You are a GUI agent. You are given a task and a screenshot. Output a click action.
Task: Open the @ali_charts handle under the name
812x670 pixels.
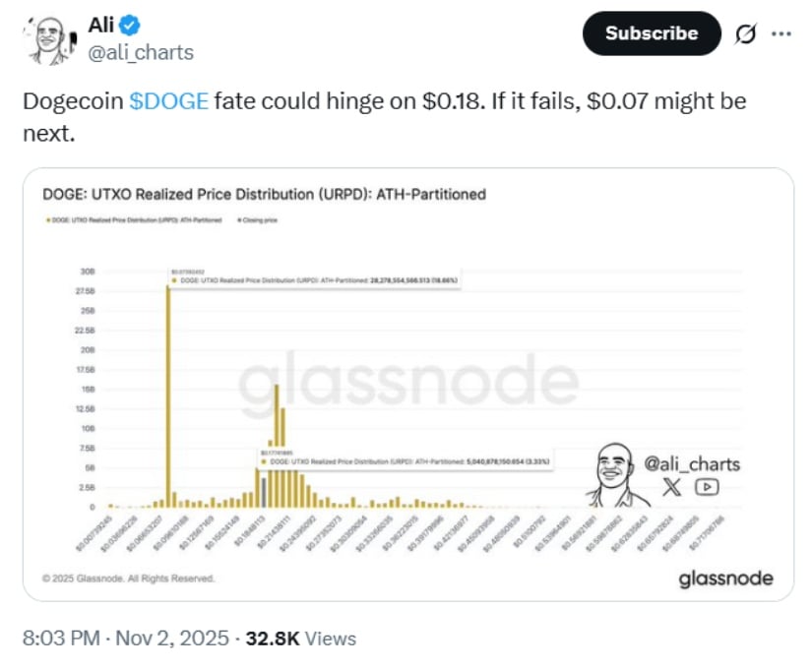(x=141, y=51)
